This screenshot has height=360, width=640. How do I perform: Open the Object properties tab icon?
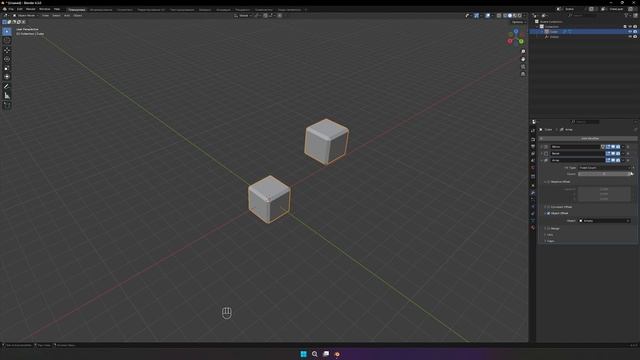pos(533,185)
